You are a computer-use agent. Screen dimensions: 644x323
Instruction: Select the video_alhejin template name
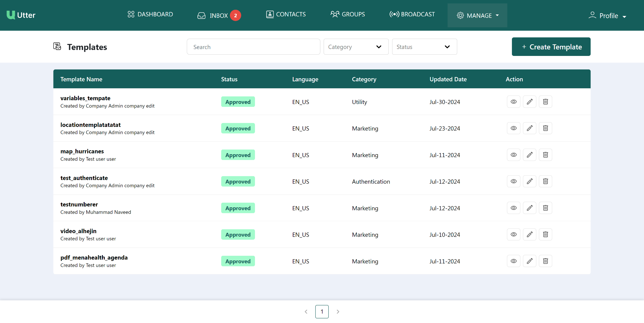pos(79,231)
